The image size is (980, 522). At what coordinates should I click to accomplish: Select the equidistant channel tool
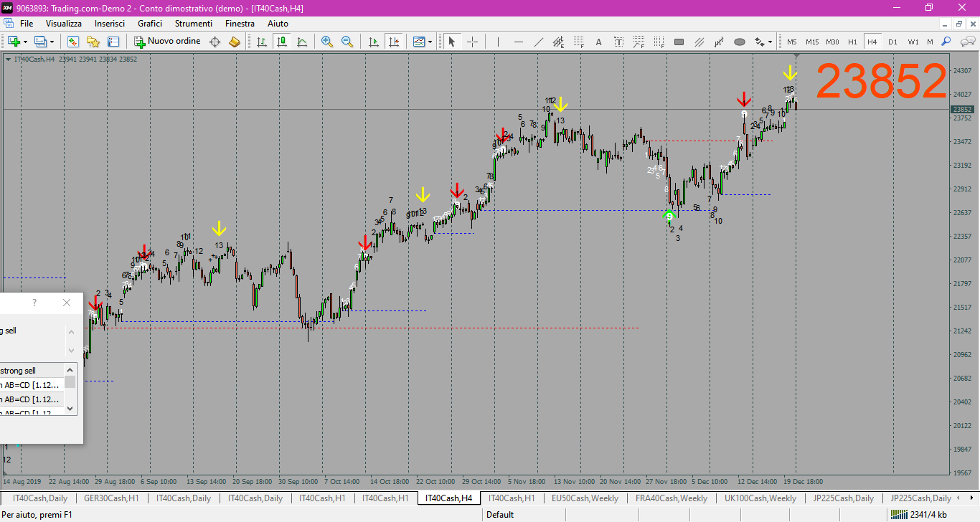tap(558, 42)
